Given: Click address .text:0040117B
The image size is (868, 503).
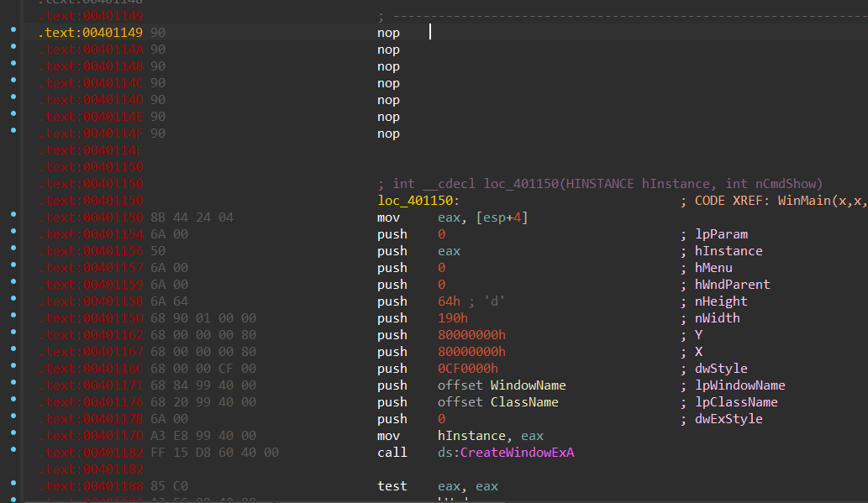Looking at the screenshot, I should [x=90, y=419].
